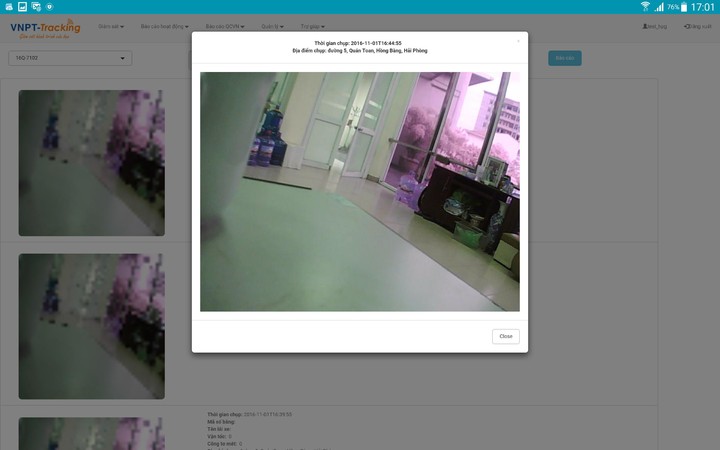
Task: Open the Báo cáo QCVN menu
Action: click(x=225, y=26)
